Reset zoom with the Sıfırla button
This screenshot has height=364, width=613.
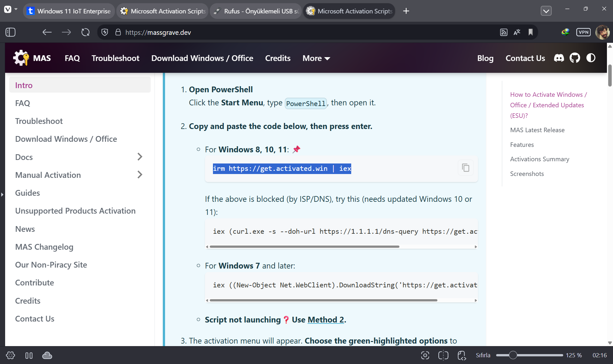[x=483, y=355]
